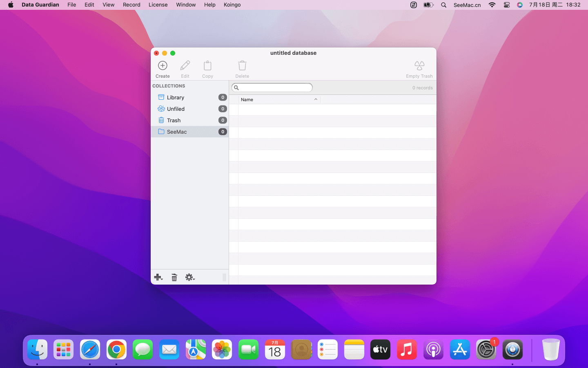588x368 pixels.
Task: Open Control Center from menu bar
Action: click(x=507, y=5)
